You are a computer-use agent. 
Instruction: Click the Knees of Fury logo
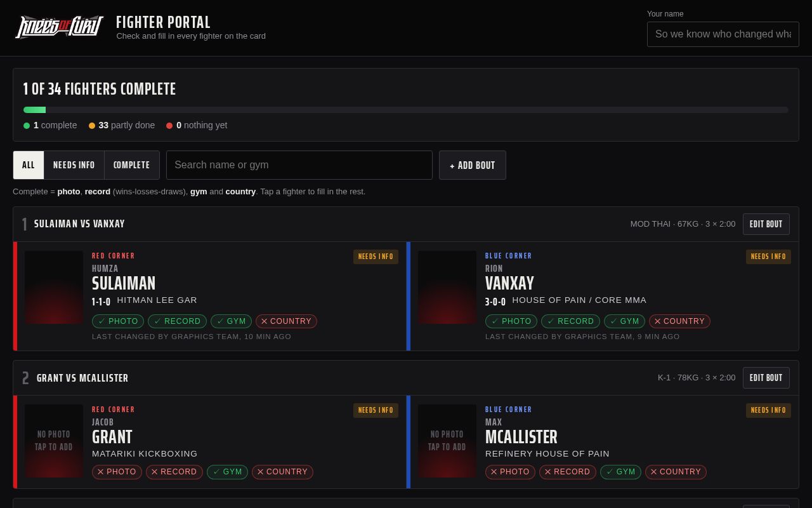(59, 27)
